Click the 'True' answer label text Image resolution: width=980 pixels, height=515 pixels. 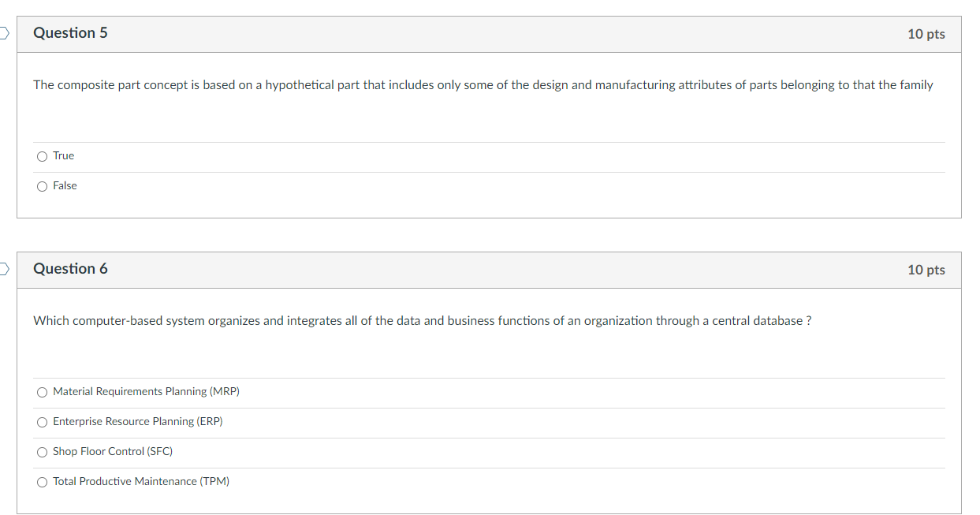[64, 156]
